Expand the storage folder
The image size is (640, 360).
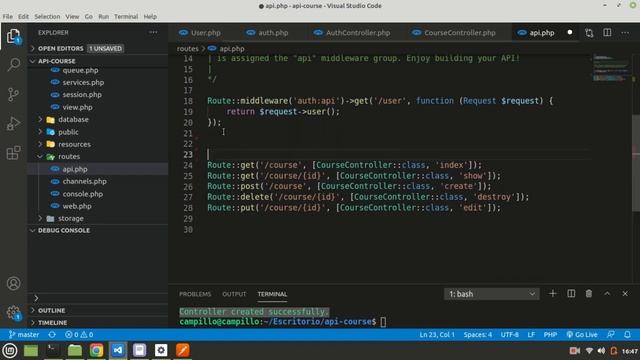(x=98, y=218)
